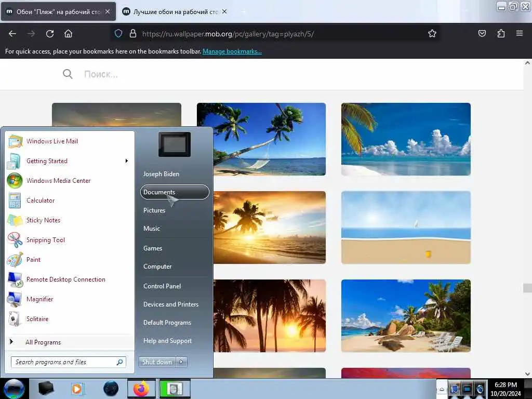The height and width of the screenshot is (399, 532).
Task: Open Documents in Start menu
Action: tap(175, 192)
